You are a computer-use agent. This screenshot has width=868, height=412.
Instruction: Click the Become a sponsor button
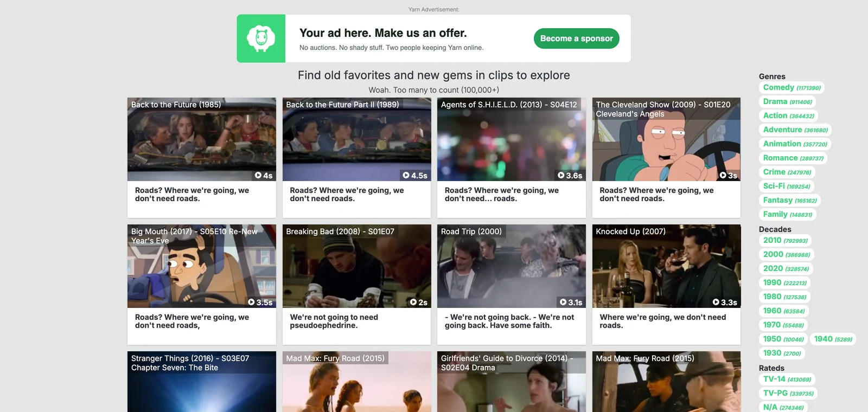577,38
